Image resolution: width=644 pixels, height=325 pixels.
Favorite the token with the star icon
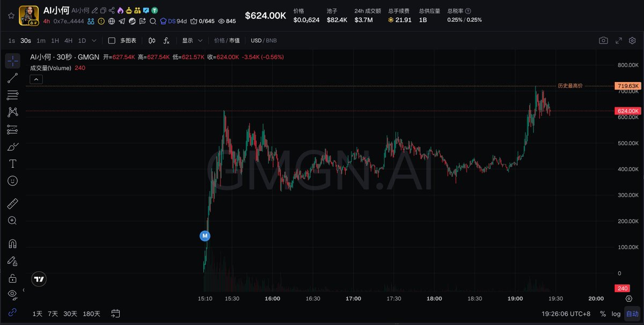11,16
